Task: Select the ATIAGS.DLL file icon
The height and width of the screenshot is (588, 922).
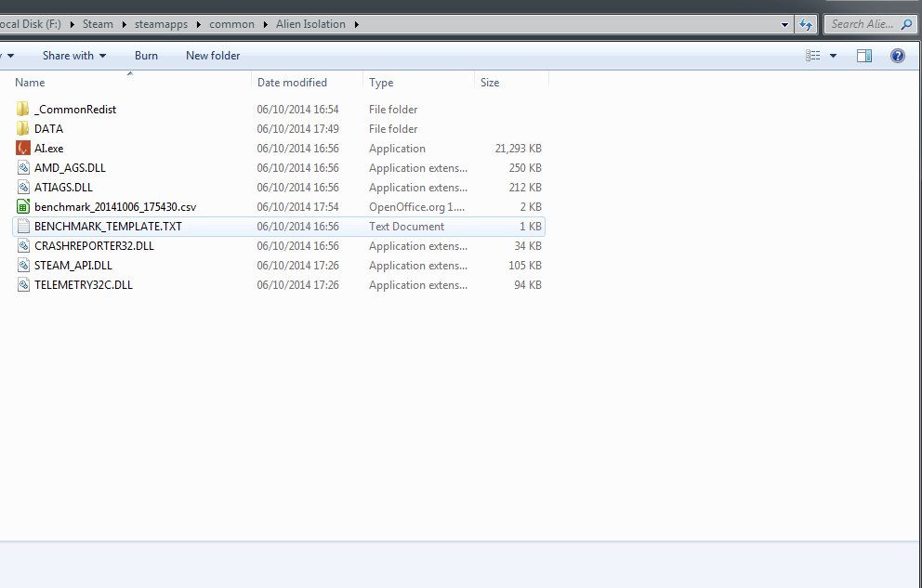Action: [23, 188]
